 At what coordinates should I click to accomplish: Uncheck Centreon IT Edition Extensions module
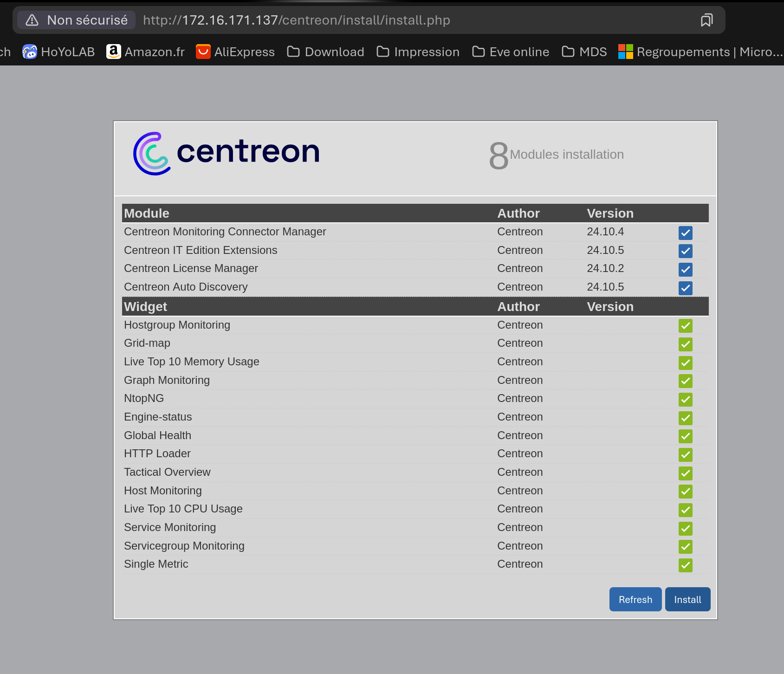(x=685, y=251)
